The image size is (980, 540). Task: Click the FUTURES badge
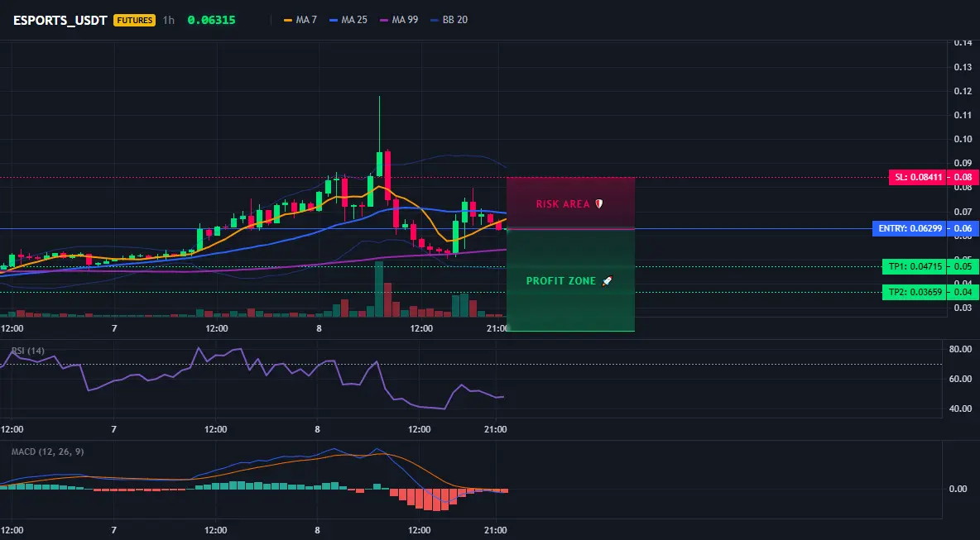pyautogui.click(x=134, y=20)
